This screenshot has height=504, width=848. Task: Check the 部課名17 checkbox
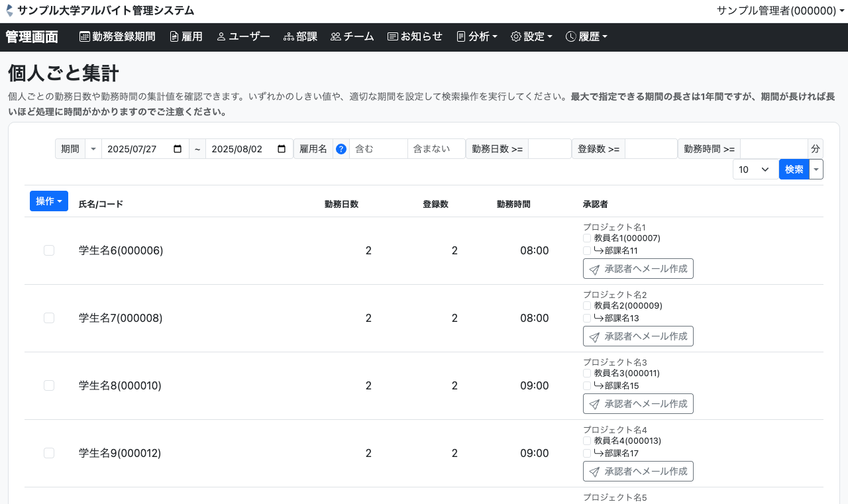click(587, 454)
